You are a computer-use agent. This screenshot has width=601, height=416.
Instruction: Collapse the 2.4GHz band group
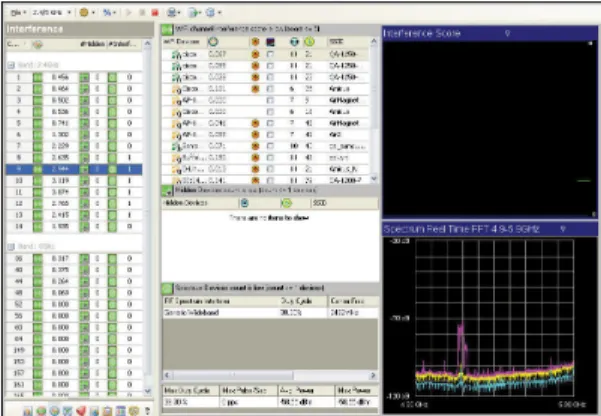point(11,65)
